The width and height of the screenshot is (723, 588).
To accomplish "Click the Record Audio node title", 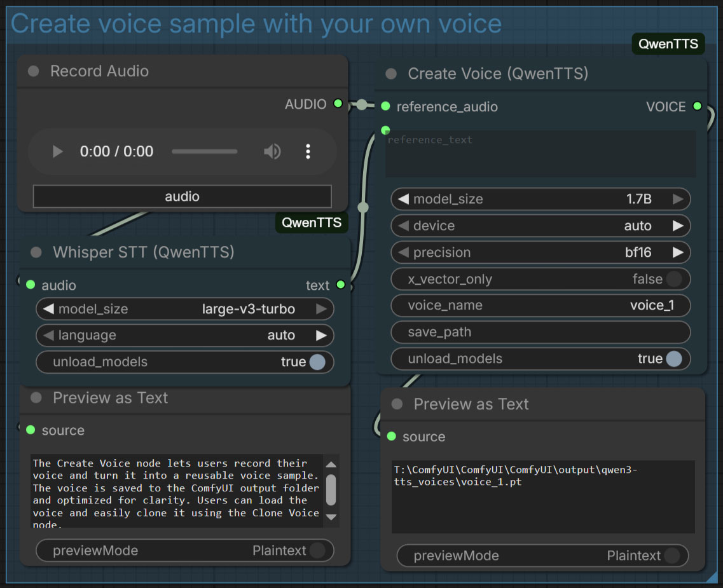I will pyautogui.click(x=100, y=71).
